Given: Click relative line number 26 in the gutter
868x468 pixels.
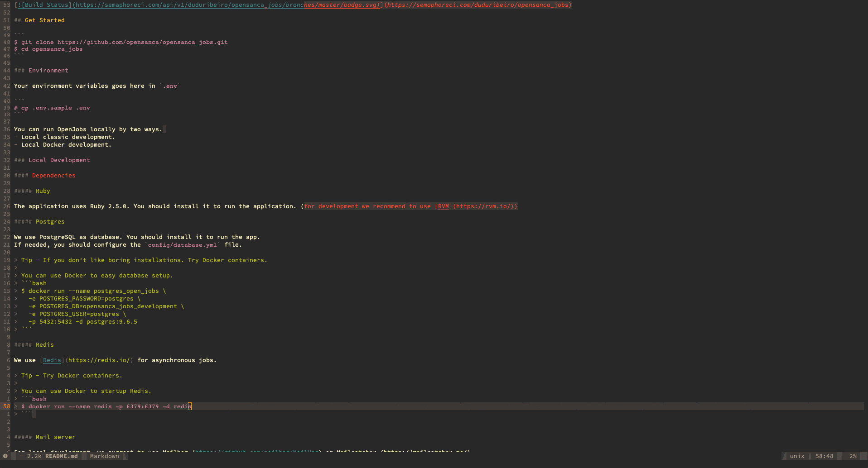Looking at the screenshot, I should point(7,206).
